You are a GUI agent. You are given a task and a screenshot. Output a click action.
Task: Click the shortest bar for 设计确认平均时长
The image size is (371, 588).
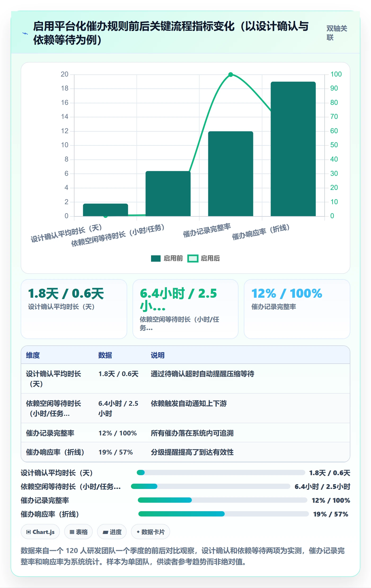pos(105,210)
